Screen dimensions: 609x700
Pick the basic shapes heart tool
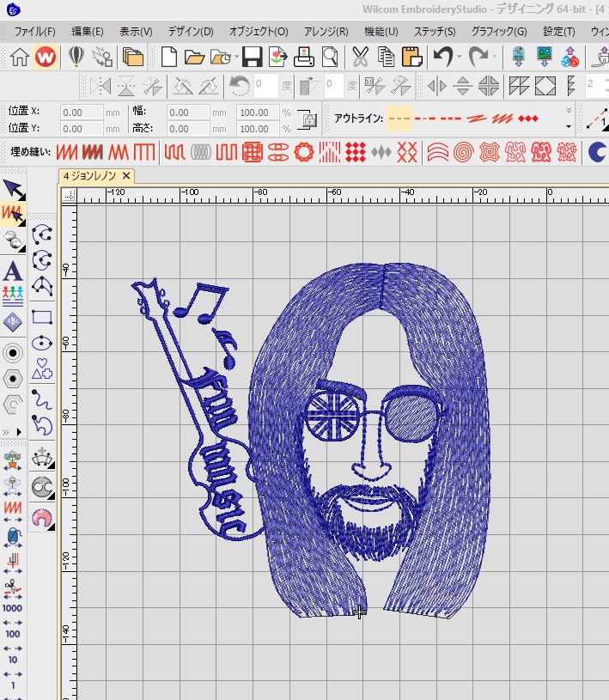(42, 368)
